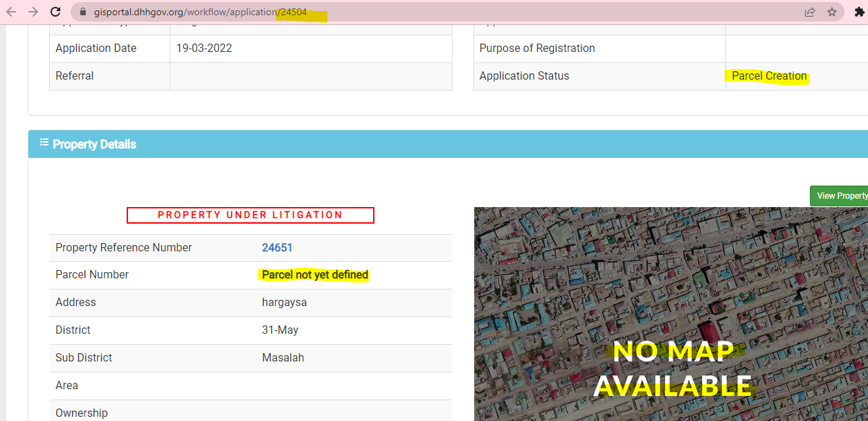This screenshot has width=868, height=421.
Task: Click the Property Reference Number label
Action: coord(124,248)
